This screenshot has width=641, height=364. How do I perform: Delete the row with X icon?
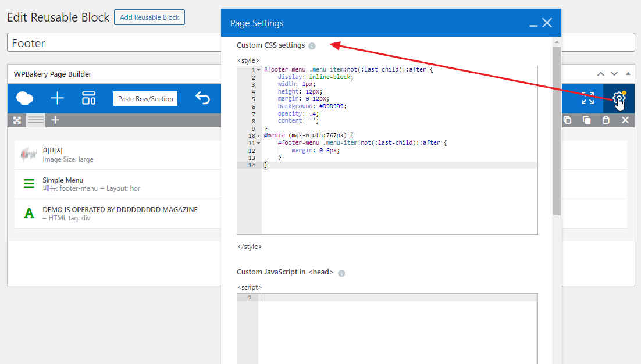point(625,120)
